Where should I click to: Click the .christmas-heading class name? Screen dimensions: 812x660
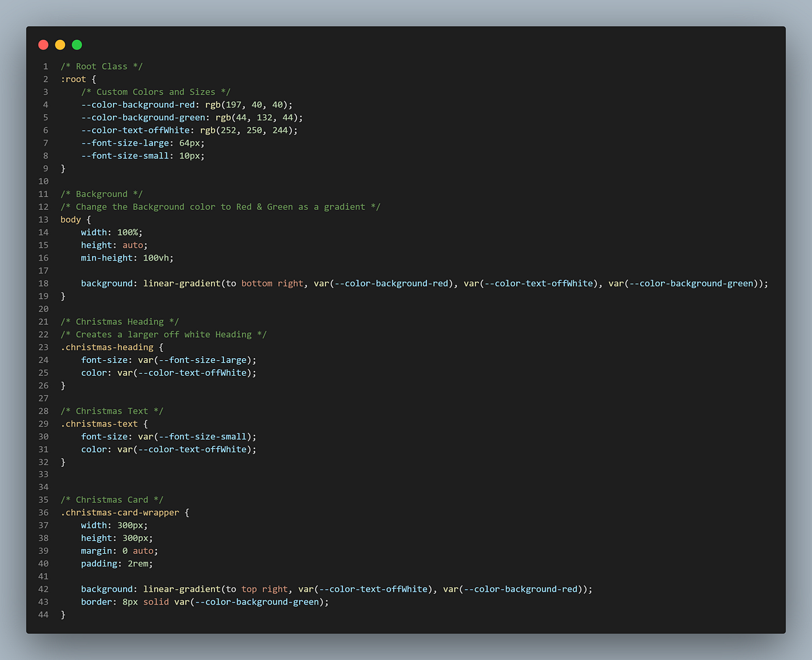tap(108, 347)
